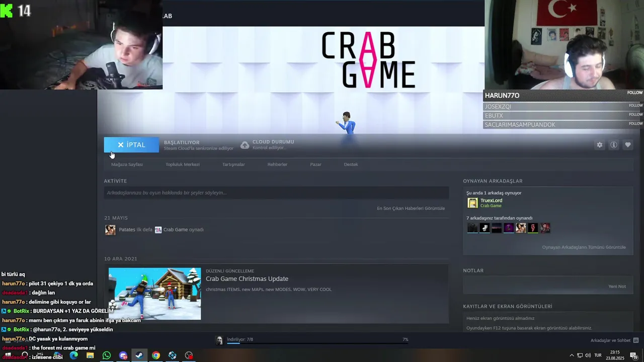
Task: Open En Son Çıkan Haberleri Görüntüle link
Action: coord(411,208)
